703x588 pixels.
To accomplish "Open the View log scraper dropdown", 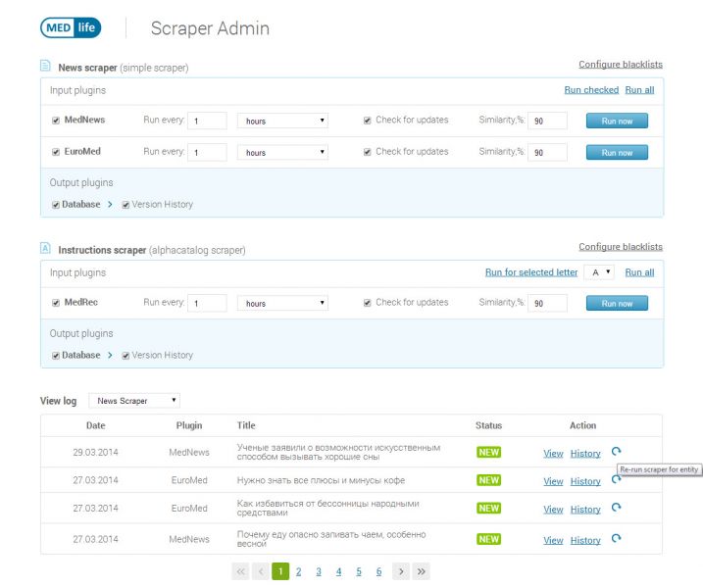I will (x=134, y=400).
